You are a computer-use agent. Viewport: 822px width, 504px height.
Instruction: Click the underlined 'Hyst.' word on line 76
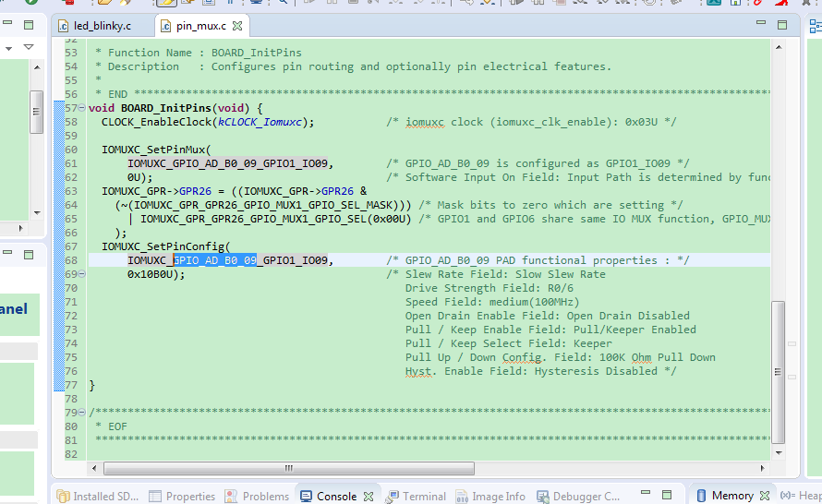421,371
